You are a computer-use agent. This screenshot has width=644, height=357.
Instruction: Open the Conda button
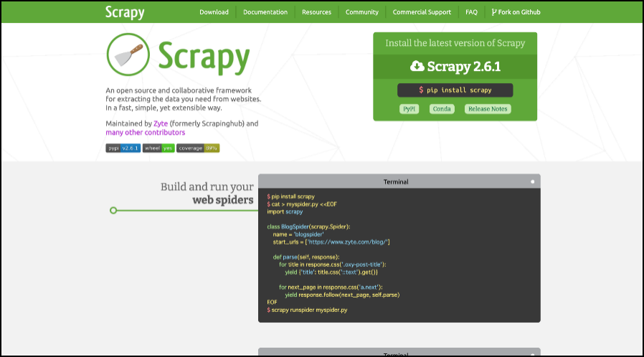click(442, 109)
